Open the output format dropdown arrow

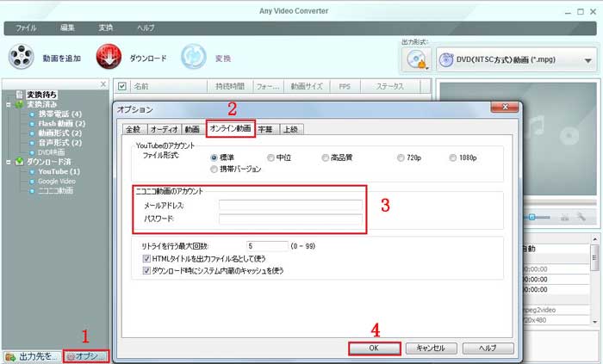point(587,60)
